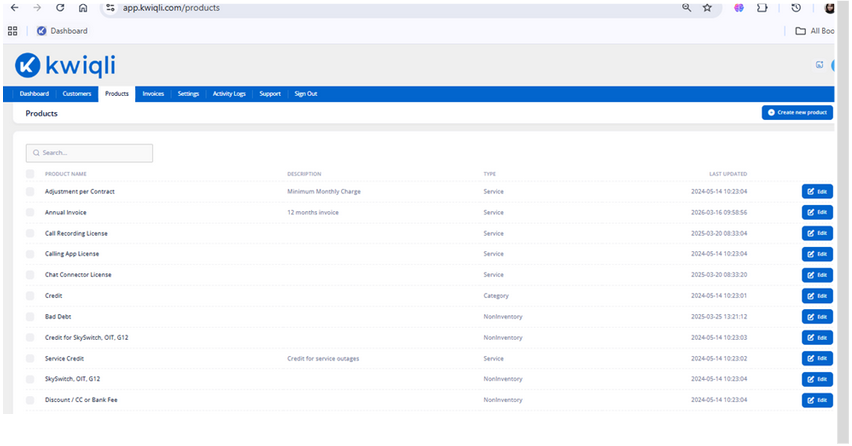Click the Type column header
This screenshot has height=446, width=852.
coord(490,174)
